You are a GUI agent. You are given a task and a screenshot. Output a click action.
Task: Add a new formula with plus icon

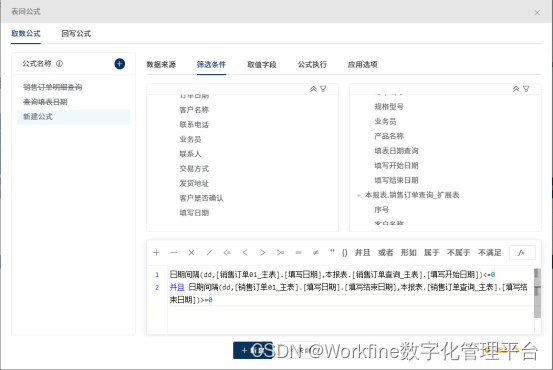point(120,64)
